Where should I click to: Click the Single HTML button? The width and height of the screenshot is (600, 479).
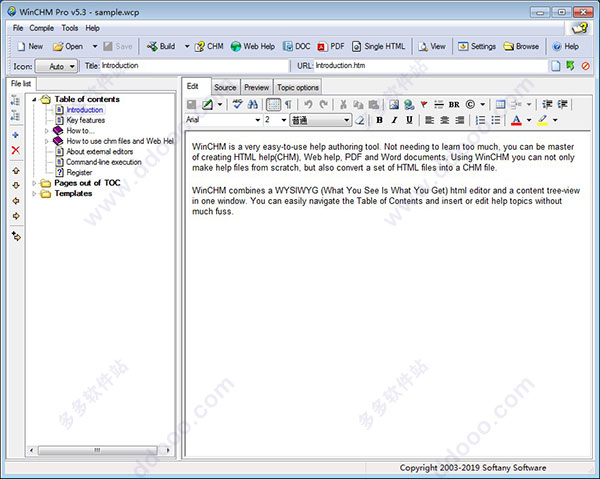point(378,46)
